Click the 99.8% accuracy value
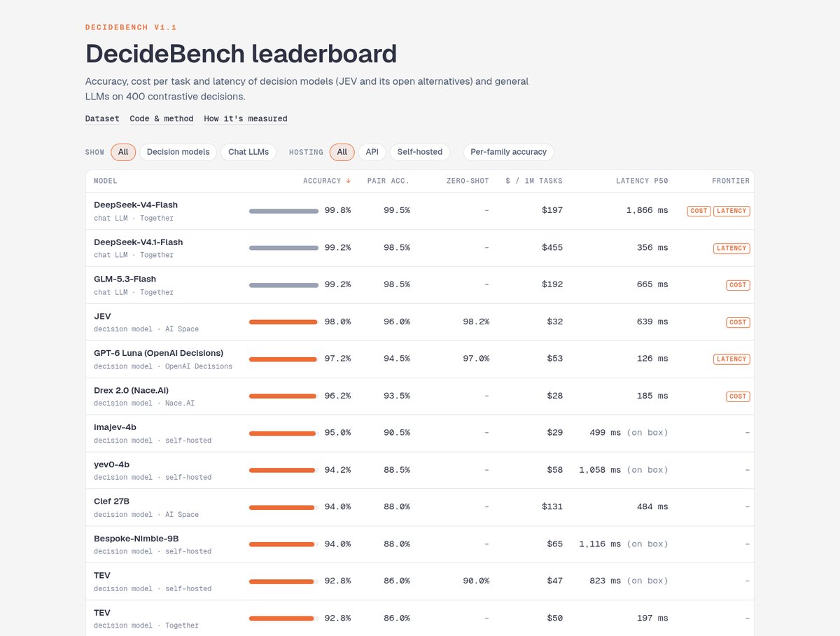 pyautogui.click(x=337, y=211)
